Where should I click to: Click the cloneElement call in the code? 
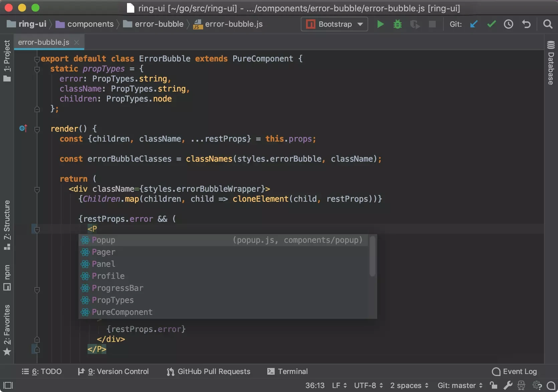tap(260, 199)
